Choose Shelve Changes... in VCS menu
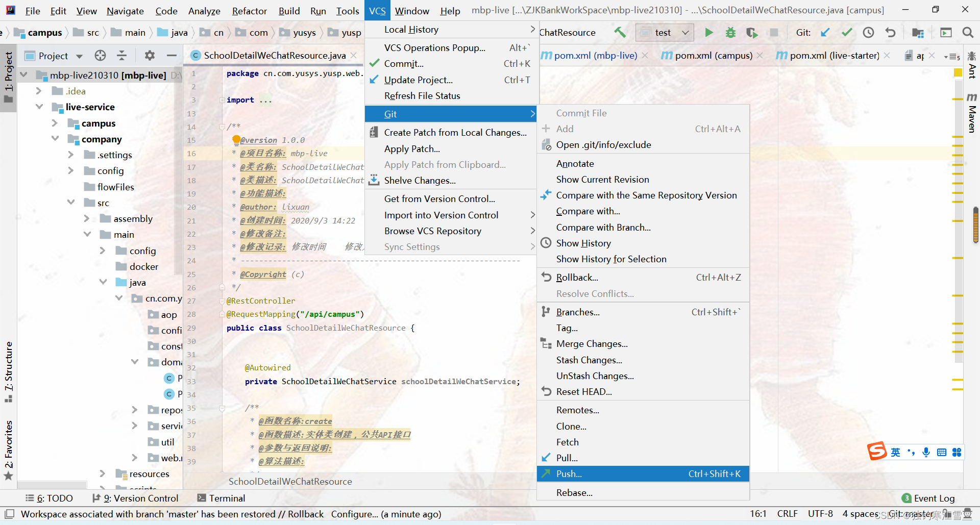This screenshot has height=525, width=980. [451, 180]
